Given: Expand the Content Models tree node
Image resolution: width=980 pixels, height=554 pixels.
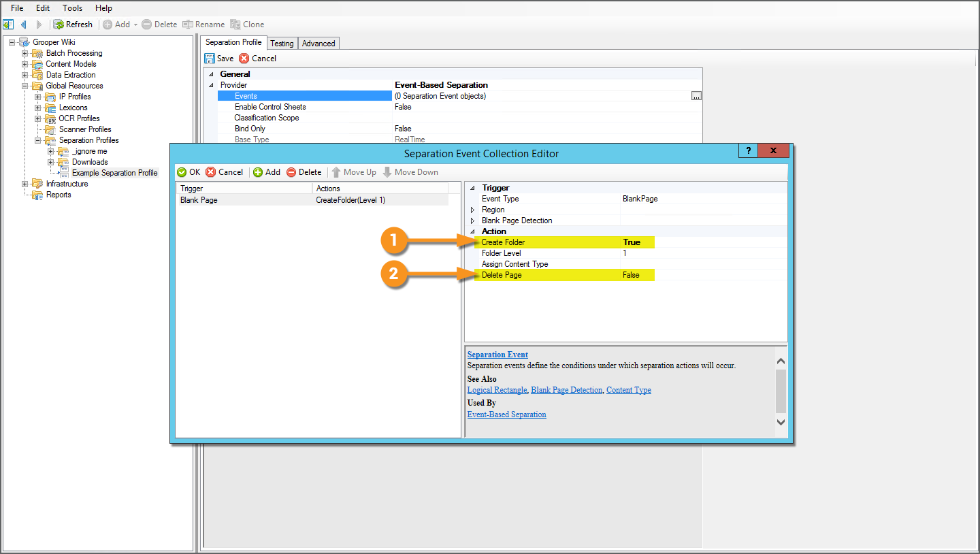Looking at the screenshot, I should pyautogui.click(x=25, y=64).
